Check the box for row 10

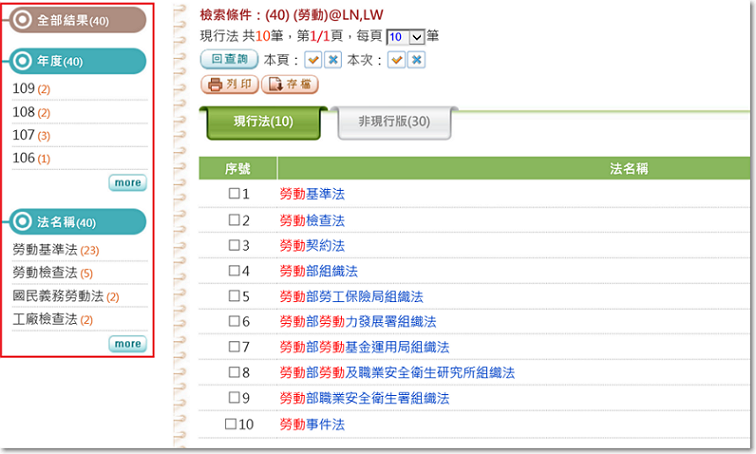click(231, 424)
